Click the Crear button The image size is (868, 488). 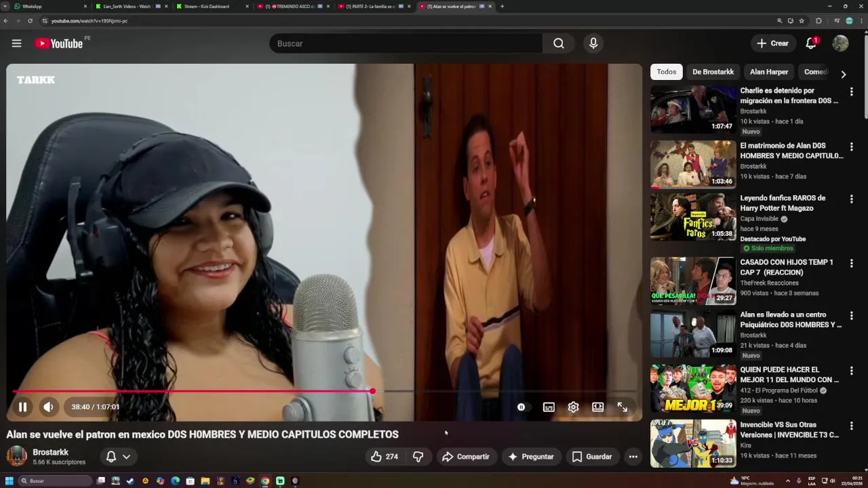pos(773,43)
